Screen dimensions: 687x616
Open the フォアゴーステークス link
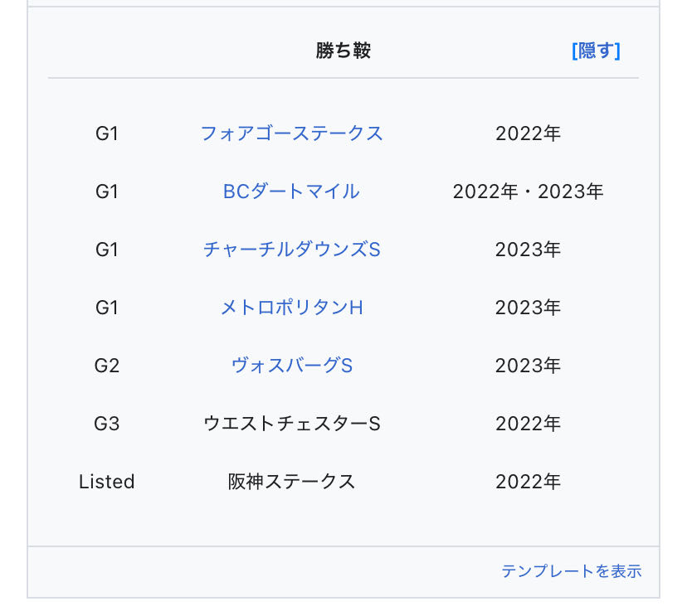(x=291, y=133)
